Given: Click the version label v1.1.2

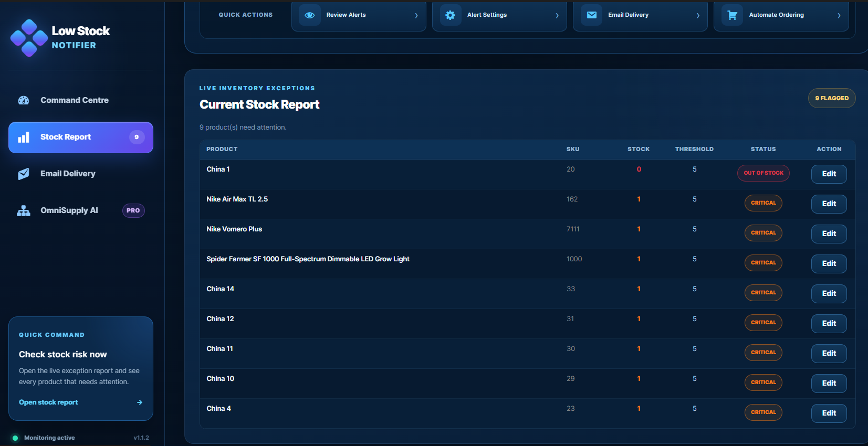Looking at the screenshot, I should pyautogui.click(x=141, y=438).
